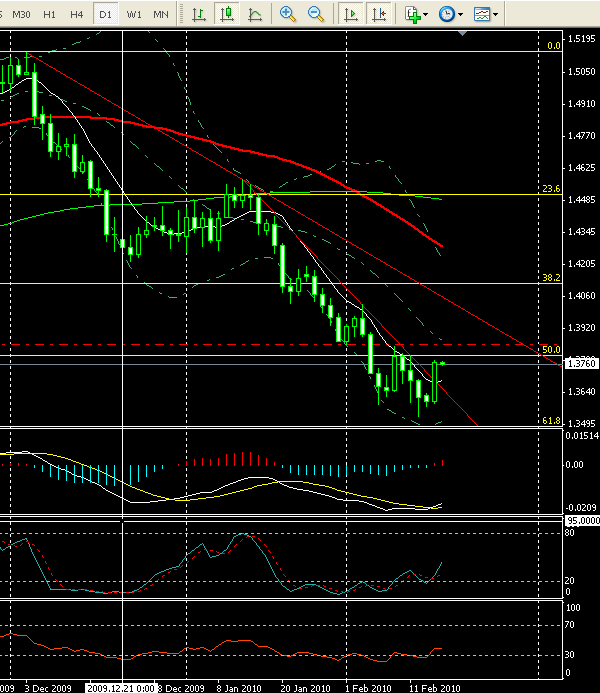
Task: Switch chart to bar chart mode
Action: (199, 14)
